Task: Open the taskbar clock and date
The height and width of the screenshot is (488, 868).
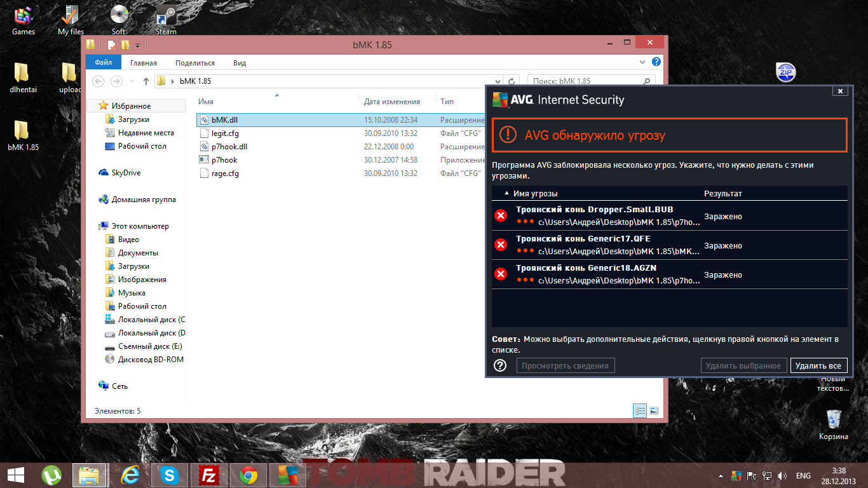Action: point(839,475)
